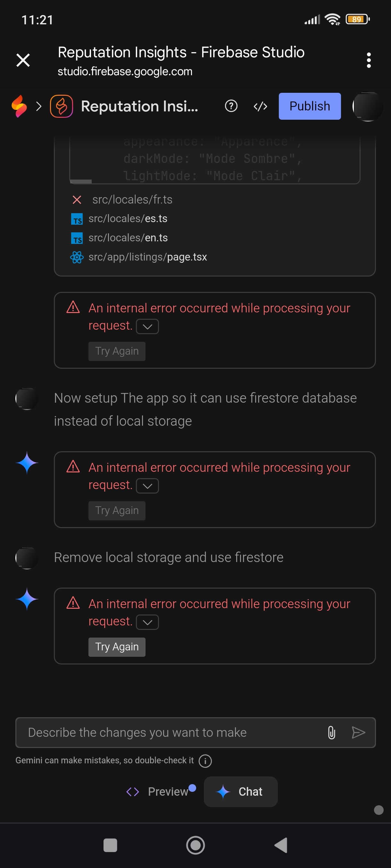Click the Publish button
Image resolution: width=391 pixels, height=868 pixels.
click(x=309, y=106)
